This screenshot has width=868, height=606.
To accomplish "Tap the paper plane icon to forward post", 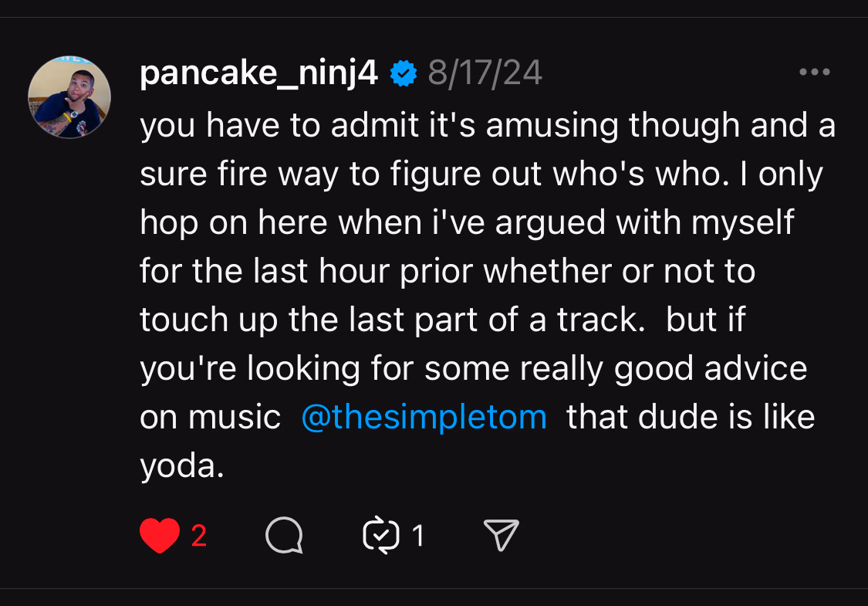I will 501,535.
